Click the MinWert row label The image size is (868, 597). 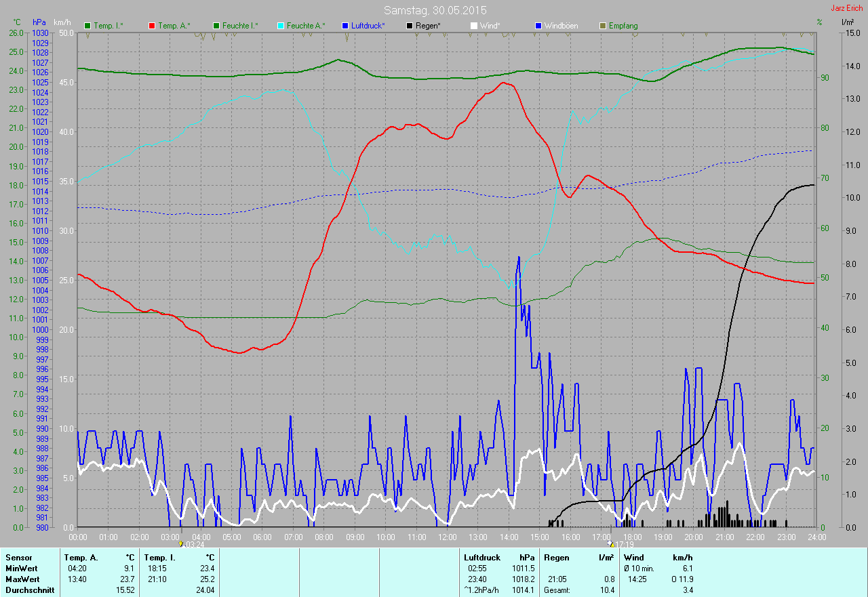coord(20,569)
